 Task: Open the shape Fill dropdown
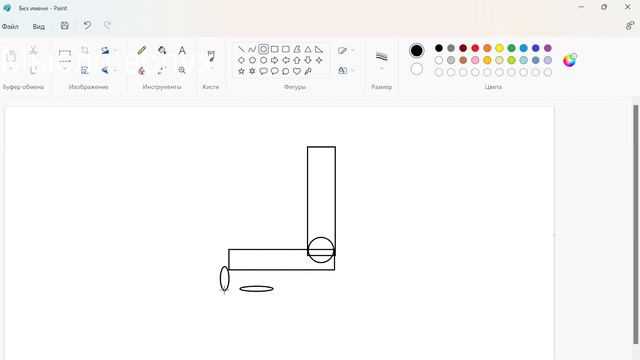346,70
